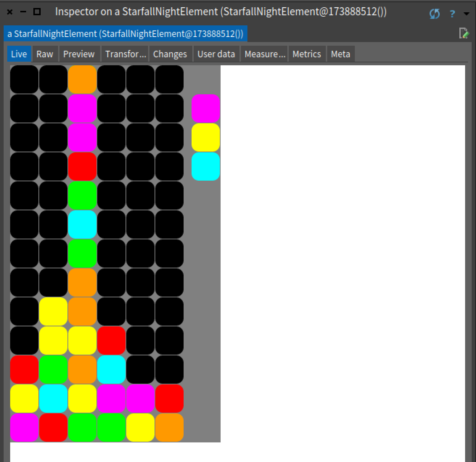
Task: Click the refresh icon in title bar
Action: click(434, 14)
